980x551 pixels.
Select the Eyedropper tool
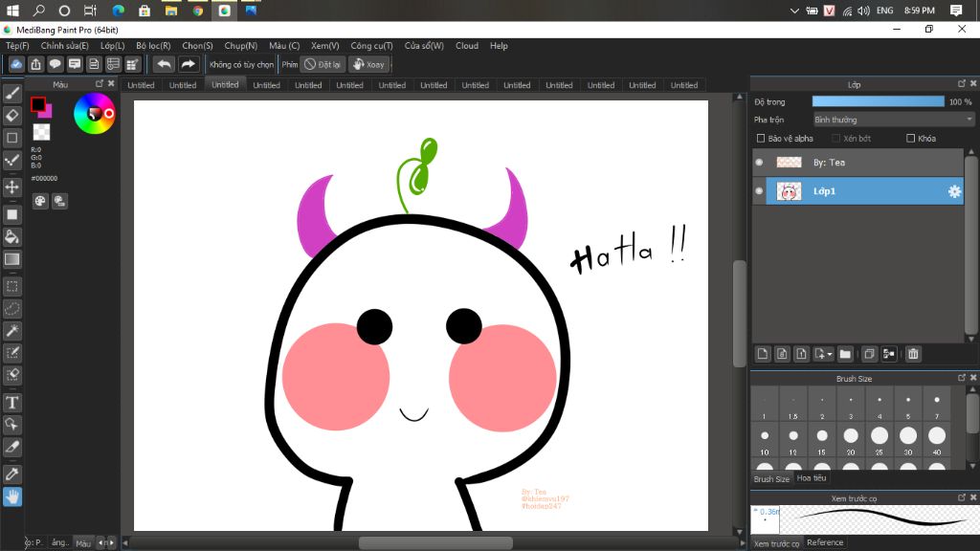click(11, 474)
